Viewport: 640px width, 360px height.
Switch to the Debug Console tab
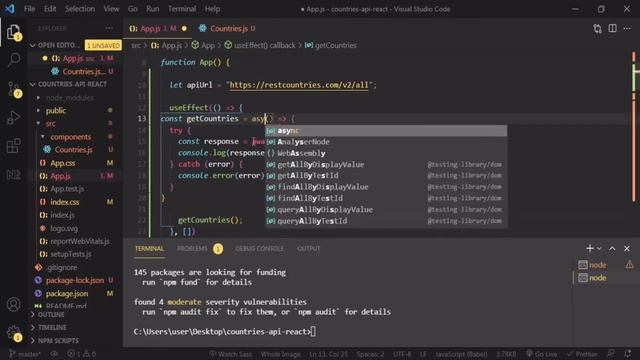[259, 249]
